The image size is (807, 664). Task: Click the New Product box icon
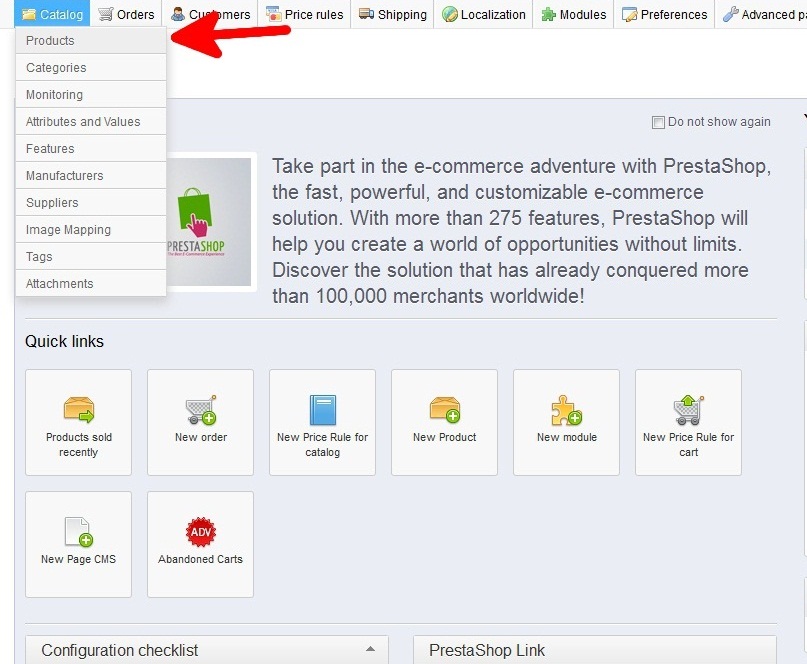[x=445, y=409]
